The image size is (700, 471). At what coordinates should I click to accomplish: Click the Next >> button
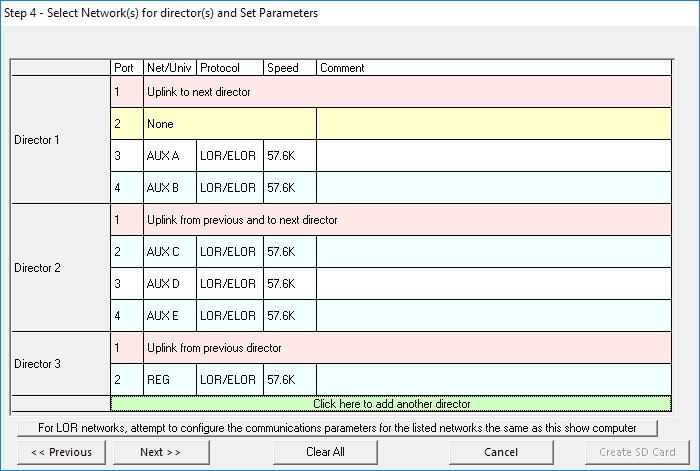click(x=160, y=452)
